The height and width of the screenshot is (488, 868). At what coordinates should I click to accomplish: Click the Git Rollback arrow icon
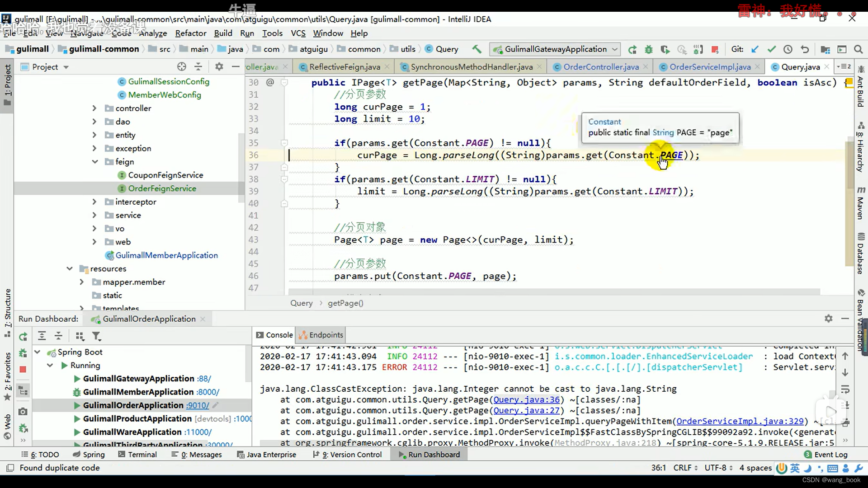pos(805,49)
